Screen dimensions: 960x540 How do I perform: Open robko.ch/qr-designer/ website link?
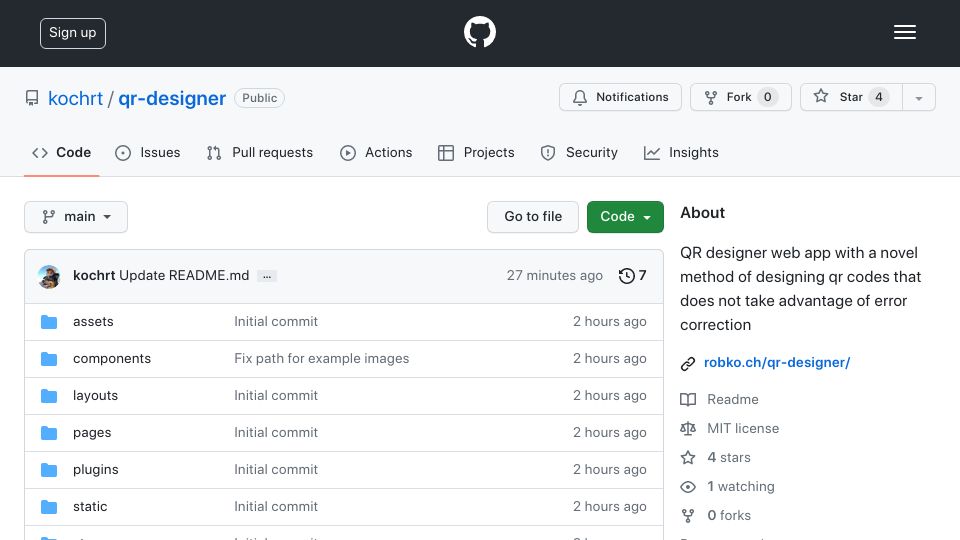coord(777,362)
